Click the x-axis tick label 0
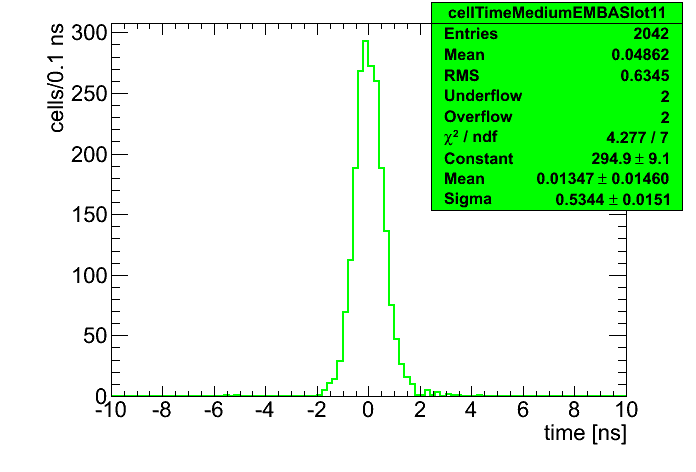The width and height of the screenshot is (696, 472). (368, 410)
